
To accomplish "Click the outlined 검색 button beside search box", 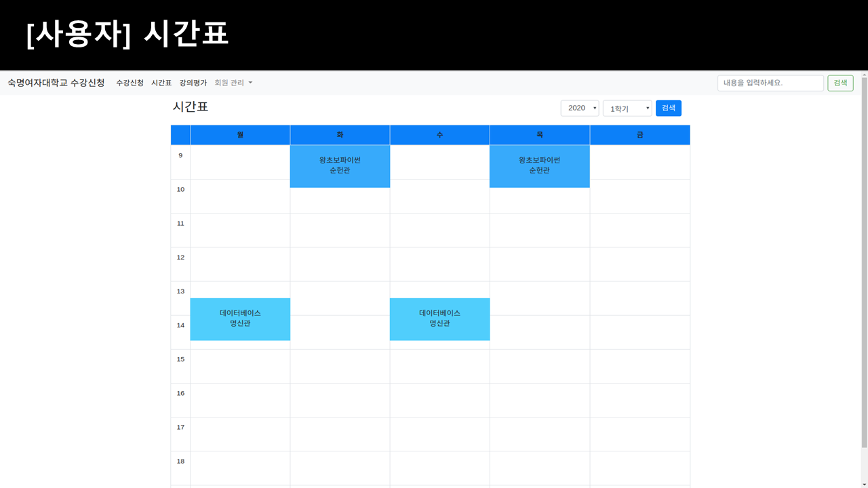I will pyautogui.click(x=840, y=83).
